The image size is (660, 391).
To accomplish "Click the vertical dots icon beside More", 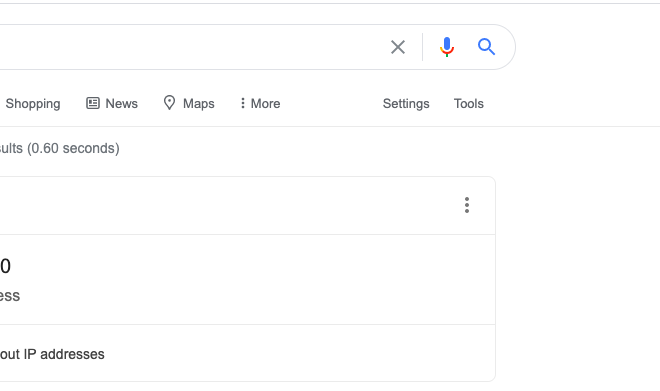I will [x=242, y=103].
